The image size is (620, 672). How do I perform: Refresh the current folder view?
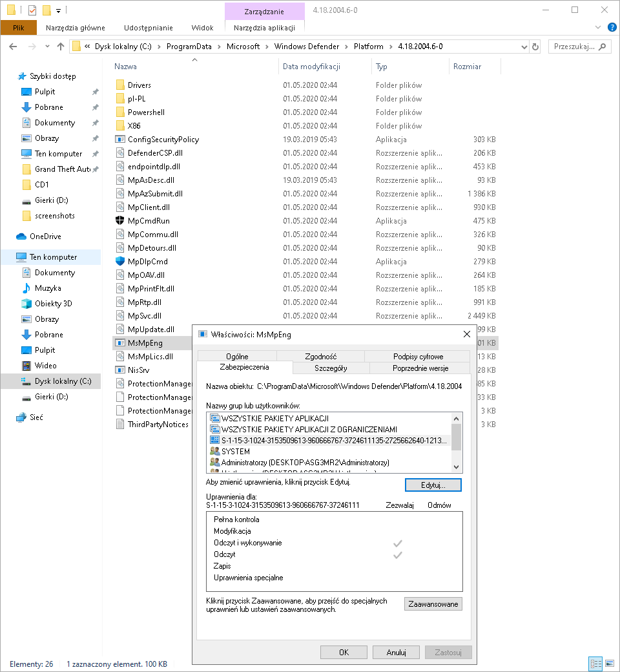tap(535, 47)
